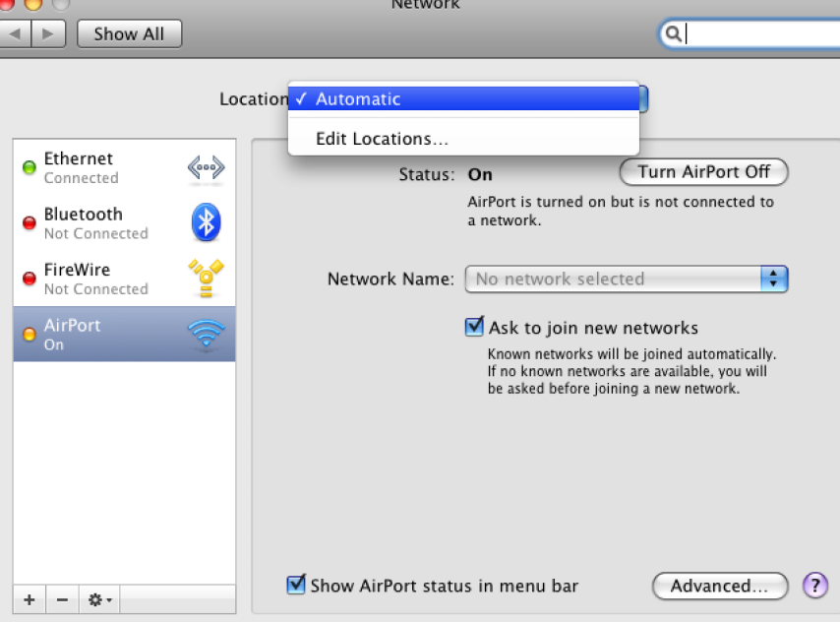Remove selected service with minus button
This screenshot has height=622, width=840.
point(62,599)
